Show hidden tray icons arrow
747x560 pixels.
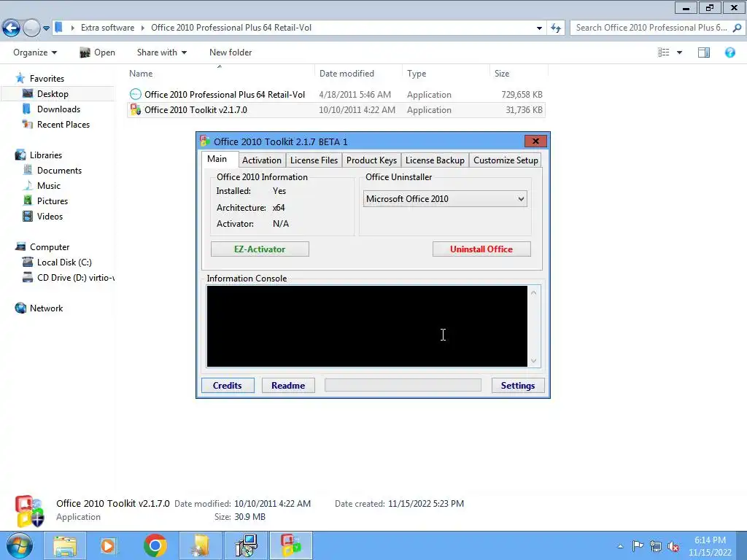pyautogui.click(x=620, y=546)
